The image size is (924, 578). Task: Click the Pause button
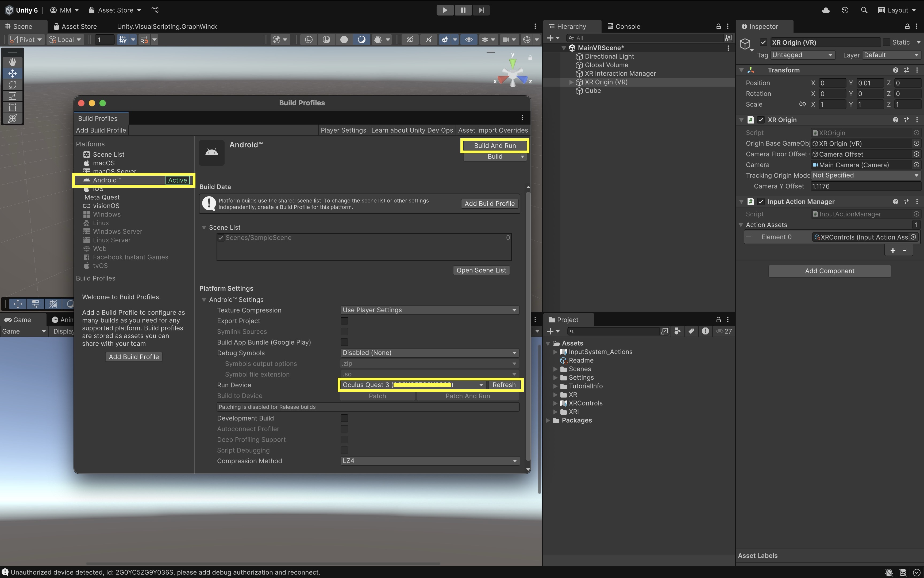pos(463,10)
